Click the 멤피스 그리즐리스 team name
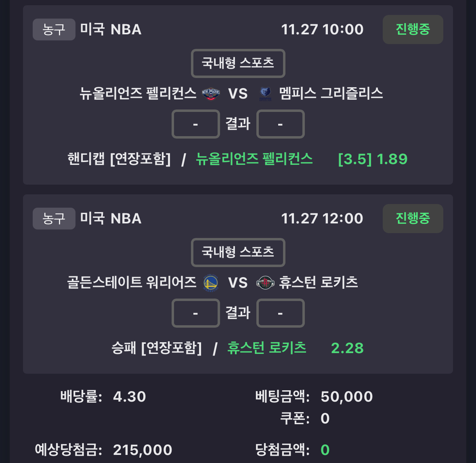Screen dimensions: 476x463 pos(331,94)
